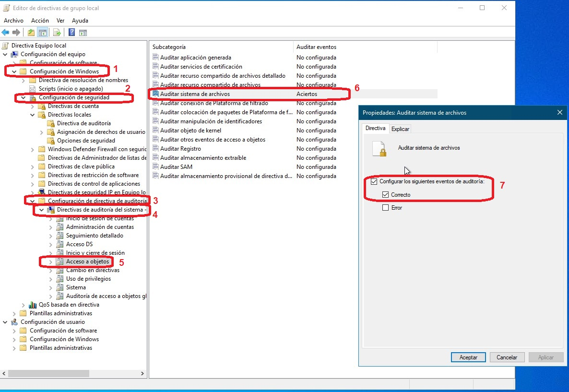Enable the Error checkbox
The width and height of the screenshot is (569, 392).
pyautogui.click(x=385, y=208)
